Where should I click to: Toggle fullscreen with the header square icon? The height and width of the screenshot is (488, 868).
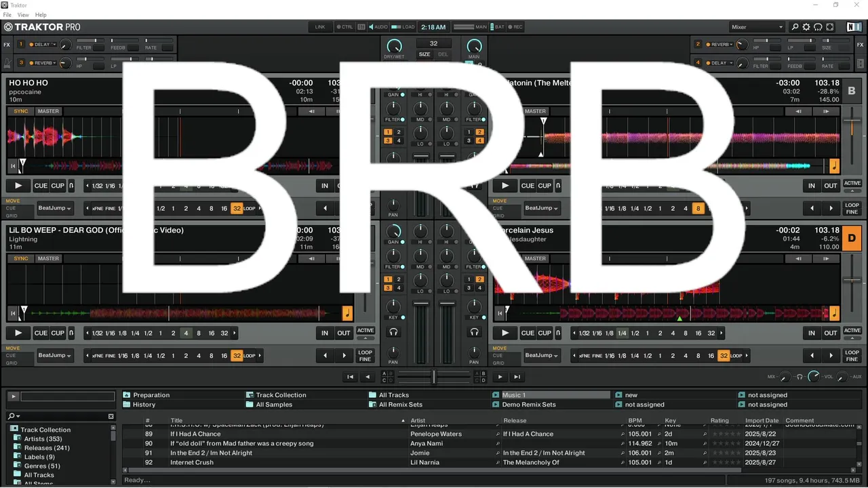[x=829, y=27]
